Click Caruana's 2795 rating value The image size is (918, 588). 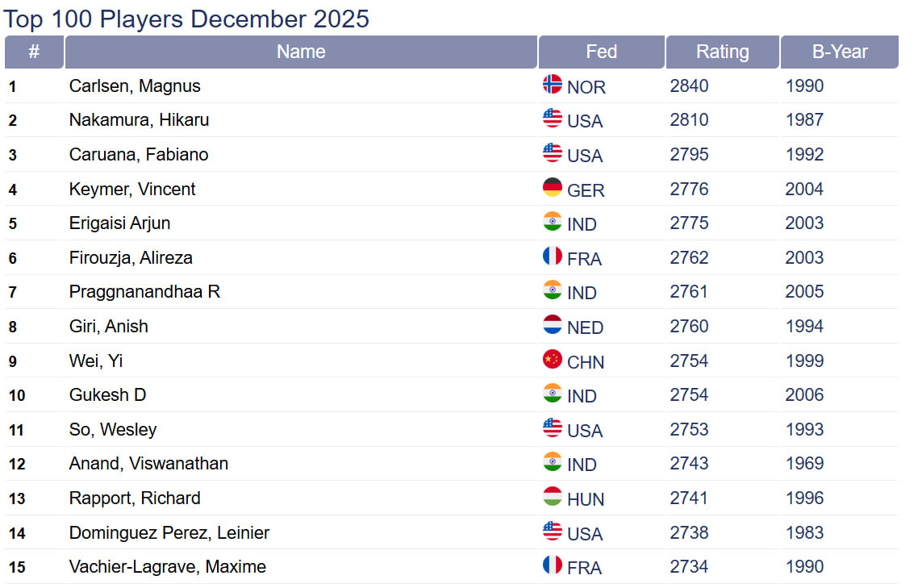point(689,154)
